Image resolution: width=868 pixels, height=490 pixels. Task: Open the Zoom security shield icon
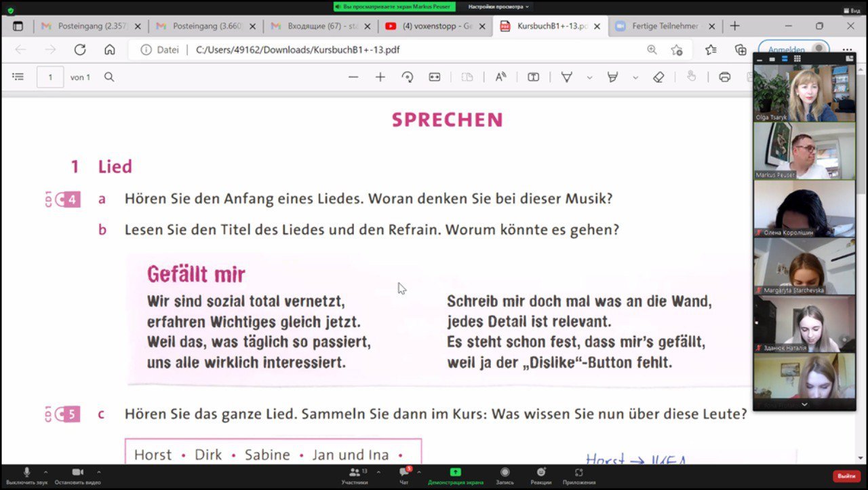[10, 10]
